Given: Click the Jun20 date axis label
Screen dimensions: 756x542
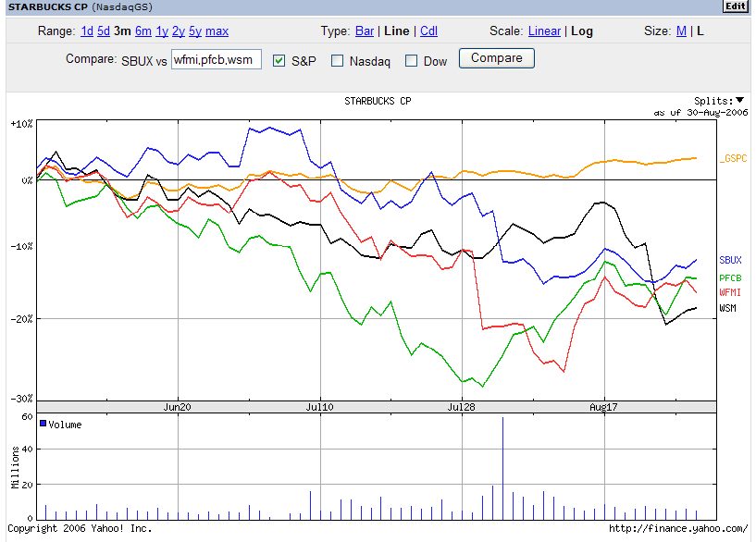Looking at the screenshot, I should [x=177, y=407].
